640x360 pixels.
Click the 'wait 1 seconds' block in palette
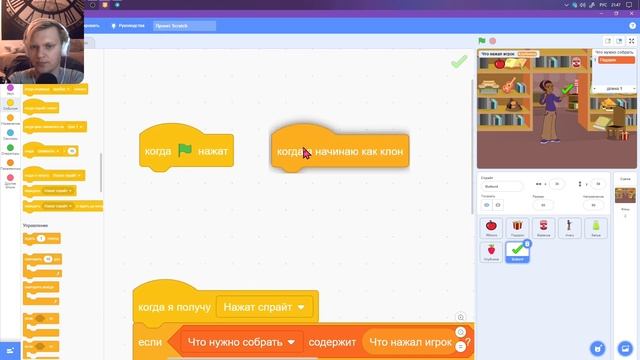(42, 239)
